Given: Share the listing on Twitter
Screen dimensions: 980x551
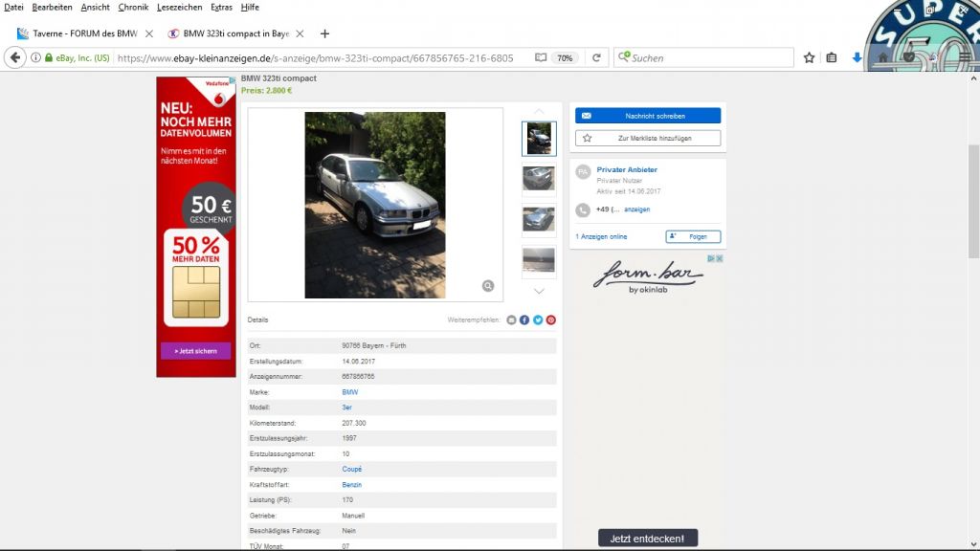Looking at the screenshot, I should tap(538, 320).
